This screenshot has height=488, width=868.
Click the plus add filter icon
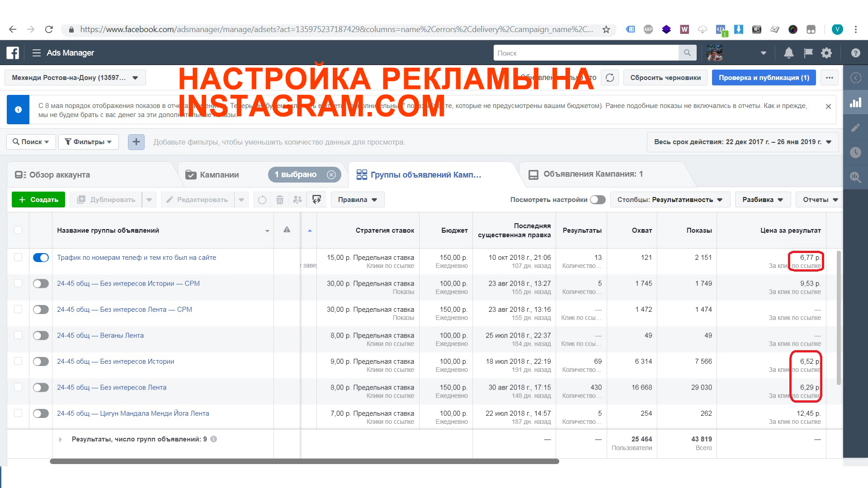click(136, 142)
